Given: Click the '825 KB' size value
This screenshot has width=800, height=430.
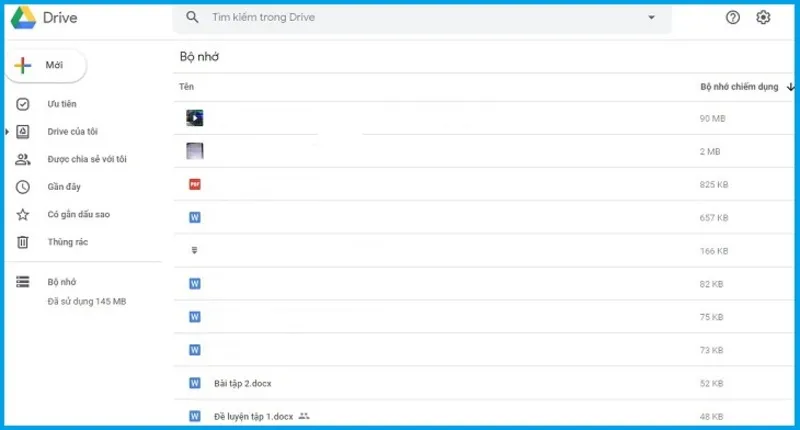Looking at the screenshot, I should coord(714,185).
